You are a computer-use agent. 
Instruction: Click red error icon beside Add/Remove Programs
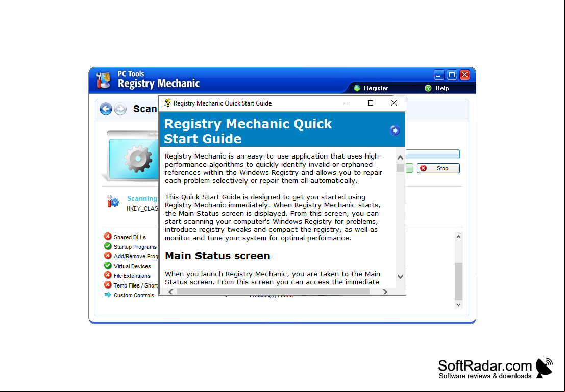tap(108, 256)
